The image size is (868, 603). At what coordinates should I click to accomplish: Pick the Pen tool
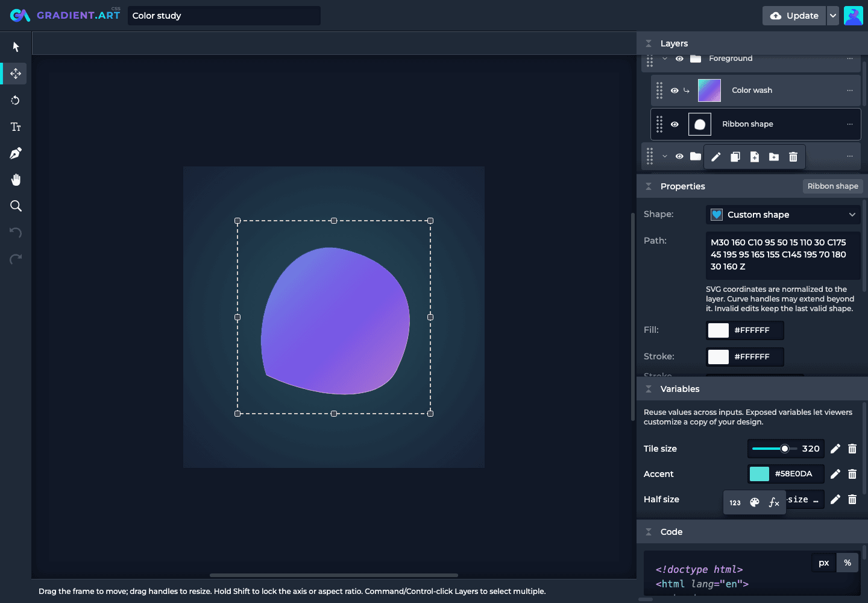pos(16,153)
